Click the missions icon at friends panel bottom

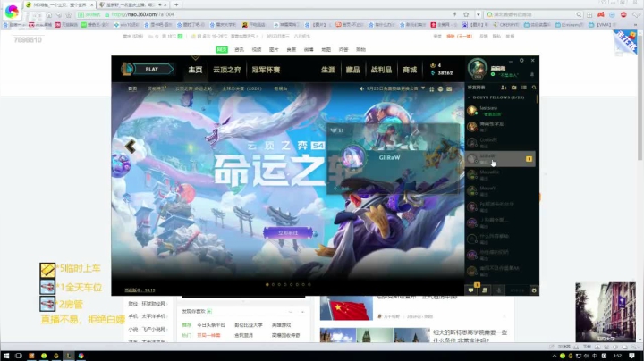[x=485, y=290]
